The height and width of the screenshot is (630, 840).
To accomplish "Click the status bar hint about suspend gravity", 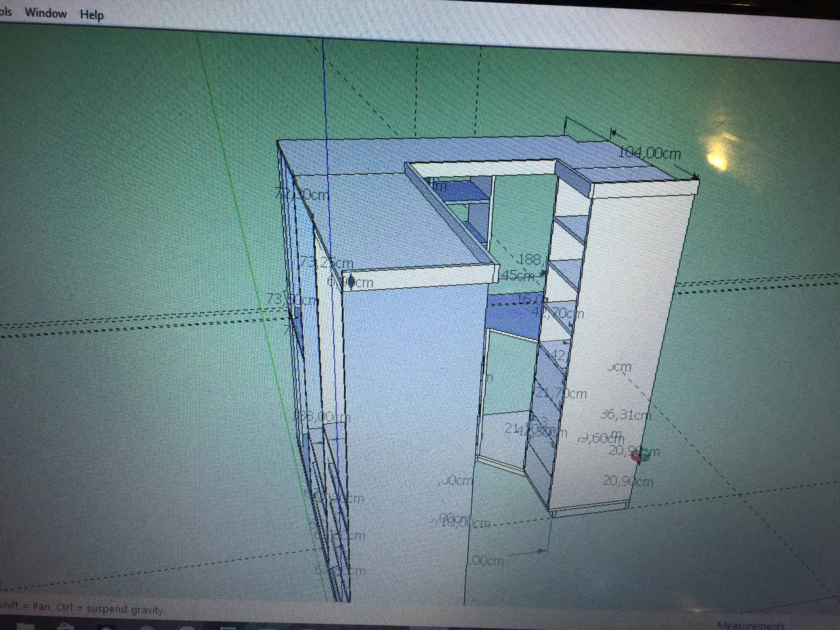I will pyautogui.click(x=82, y=609).
